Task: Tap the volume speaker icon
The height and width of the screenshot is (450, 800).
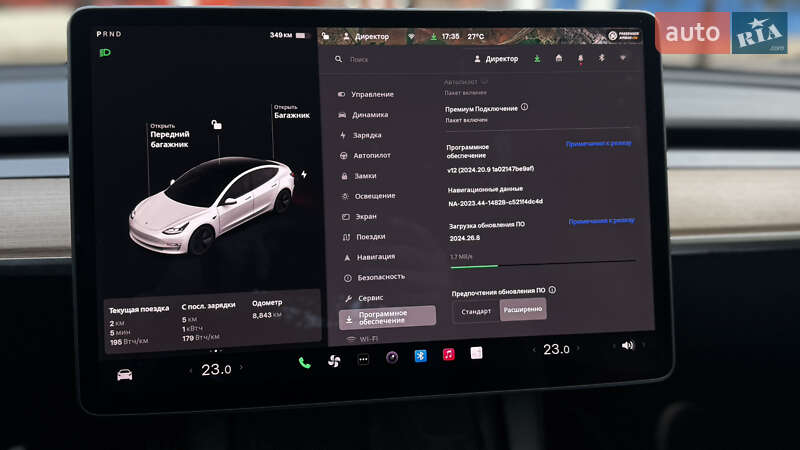Action: coord(627,346)
